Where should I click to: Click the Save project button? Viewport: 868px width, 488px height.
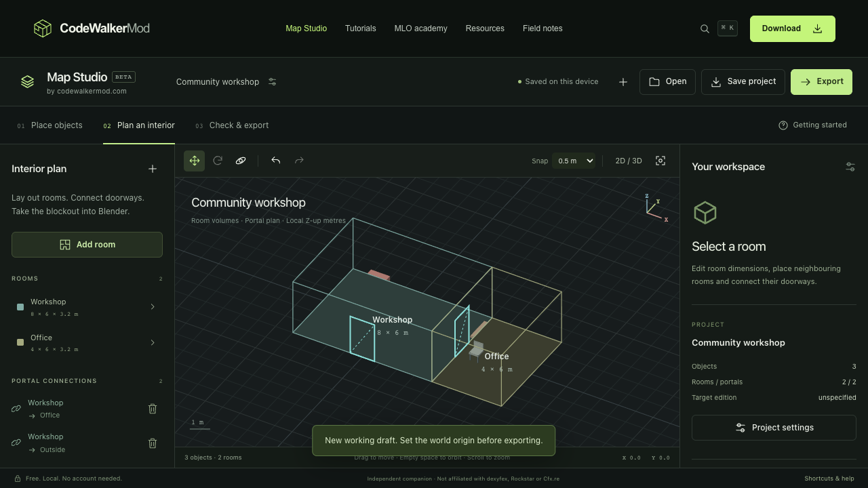(743, 82)
